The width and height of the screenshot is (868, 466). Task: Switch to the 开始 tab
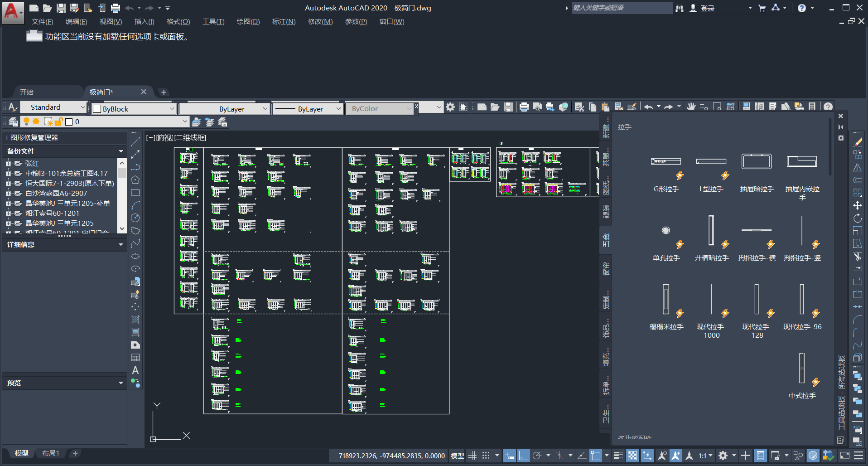[x=27, y=92]
